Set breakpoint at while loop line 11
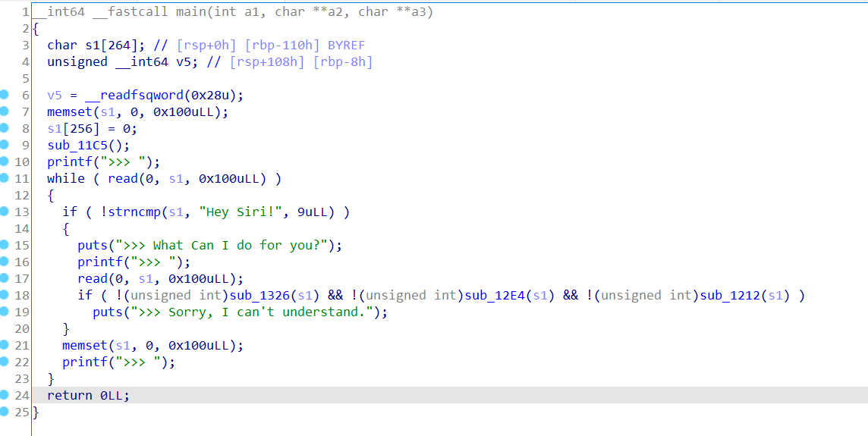Viewport: 868px width, 436px height. point(5,178)
